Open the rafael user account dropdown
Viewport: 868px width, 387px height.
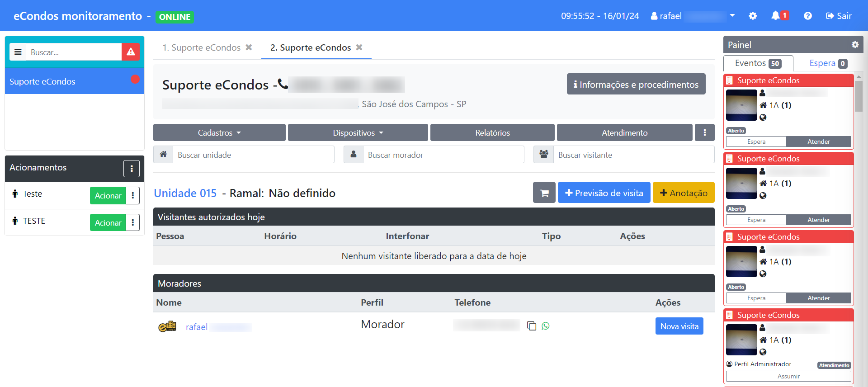pyautogui.click(x=693, y=16)
